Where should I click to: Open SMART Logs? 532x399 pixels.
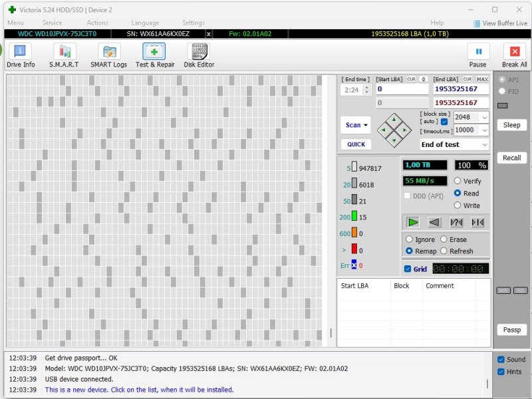(x=108, y=54)
